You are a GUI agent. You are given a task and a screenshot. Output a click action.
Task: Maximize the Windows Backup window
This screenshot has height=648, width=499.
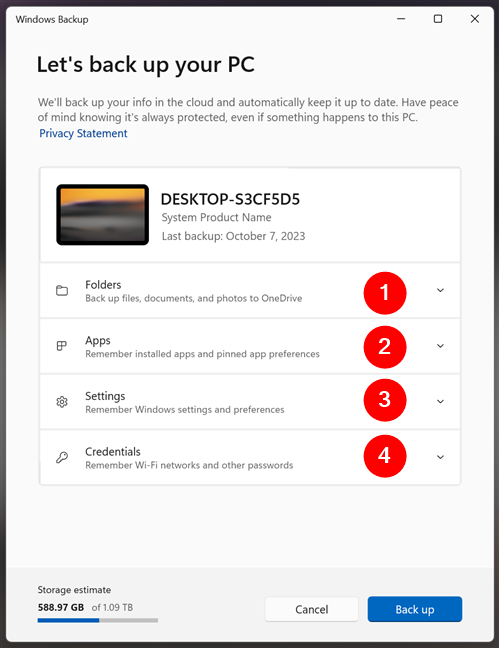(438, 19)
